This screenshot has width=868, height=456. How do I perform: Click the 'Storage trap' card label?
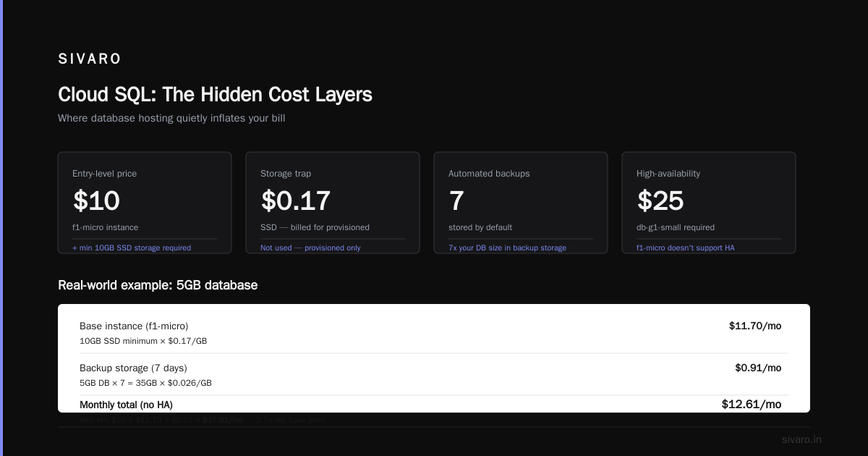pyautogui.click(x=286, y=174)
